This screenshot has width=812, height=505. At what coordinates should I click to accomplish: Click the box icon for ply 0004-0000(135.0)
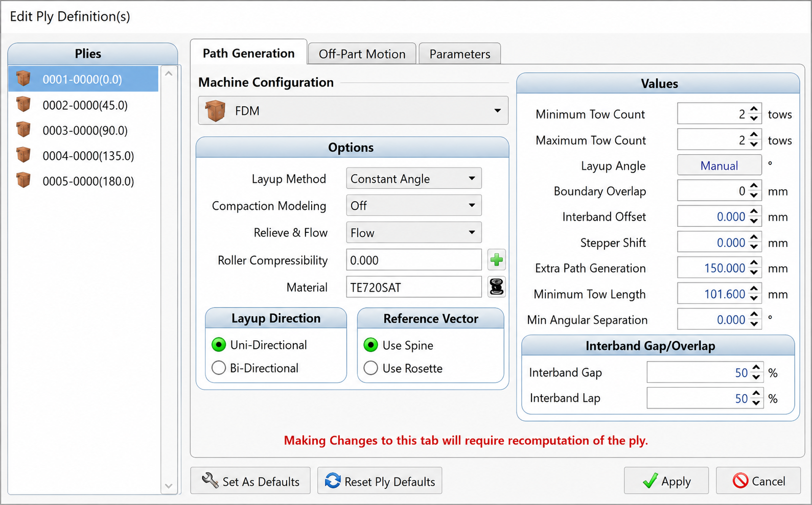click(24, 155)
